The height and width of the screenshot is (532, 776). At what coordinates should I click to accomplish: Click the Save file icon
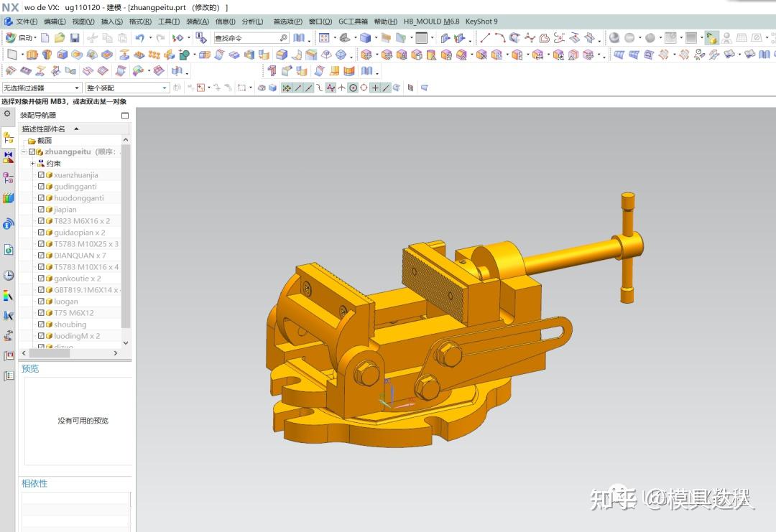(x=75, y=37)
